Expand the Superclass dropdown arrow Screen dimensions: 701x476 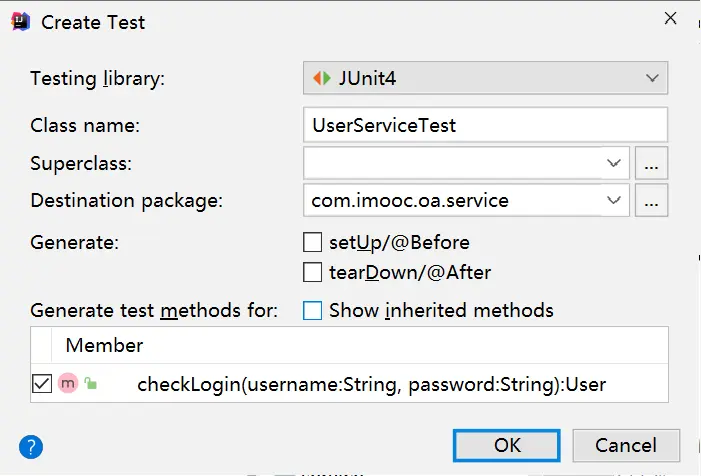click(614, 162)
